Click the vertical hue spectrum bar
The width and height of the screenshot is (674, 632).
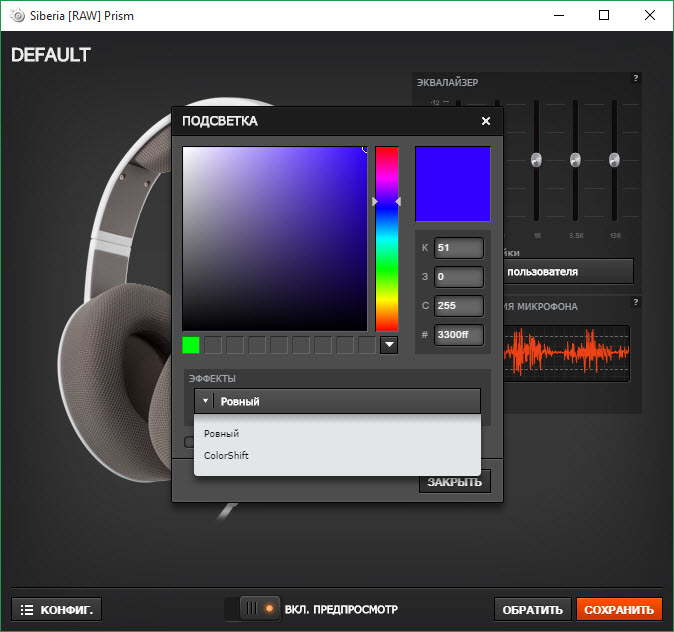(387, 239)
